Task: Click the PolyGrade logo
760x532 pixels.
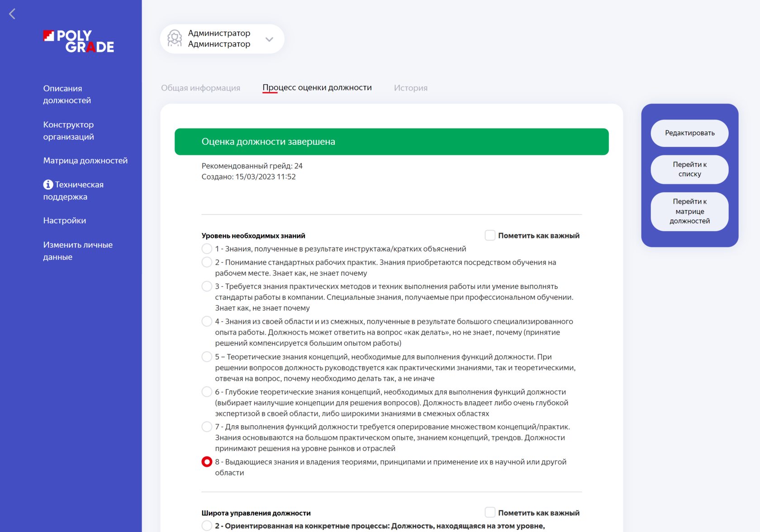Action: 79,41
